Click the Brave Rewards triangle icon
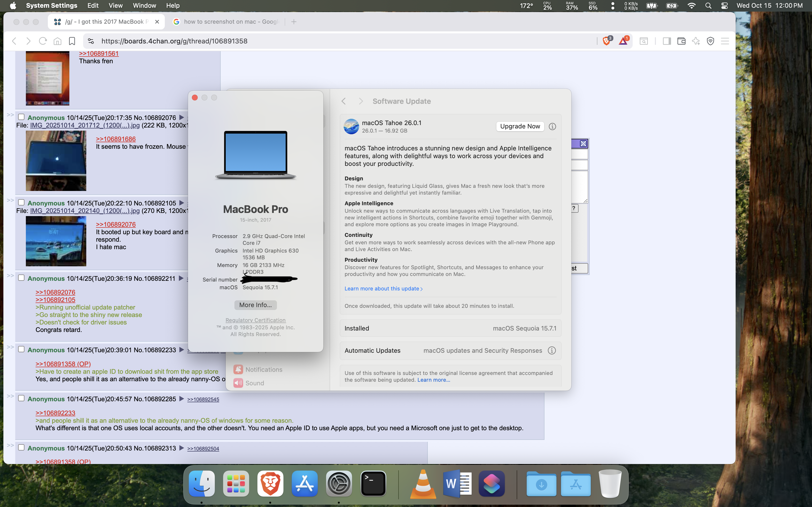This screenshot has height=507, width=812. coord(623,41)
